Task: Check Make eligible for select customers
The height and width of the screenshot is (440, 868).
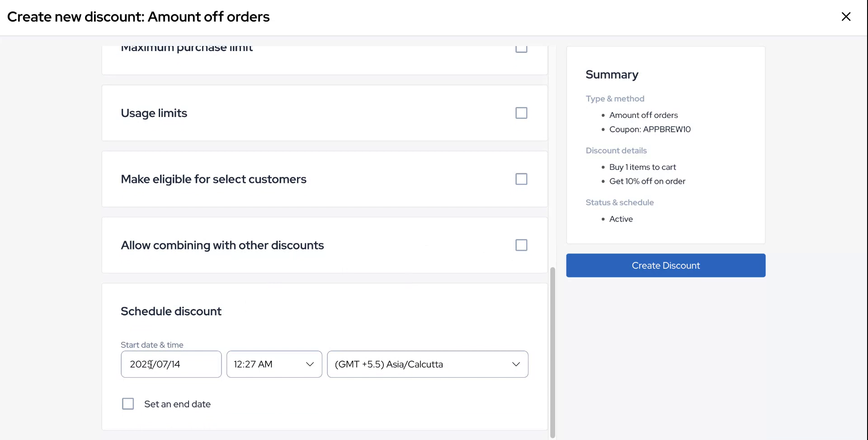Action: (x=521, y=178)
